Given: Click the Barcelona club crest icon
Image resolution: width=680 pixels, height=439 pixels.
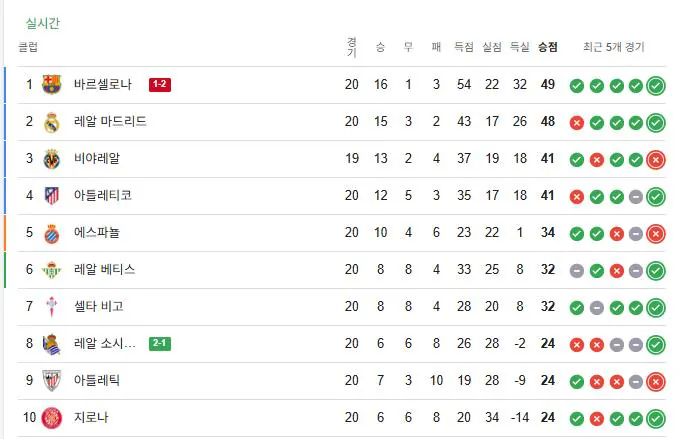Looking at the screenshot, I should pyautogui.click(x=52, y=85).
